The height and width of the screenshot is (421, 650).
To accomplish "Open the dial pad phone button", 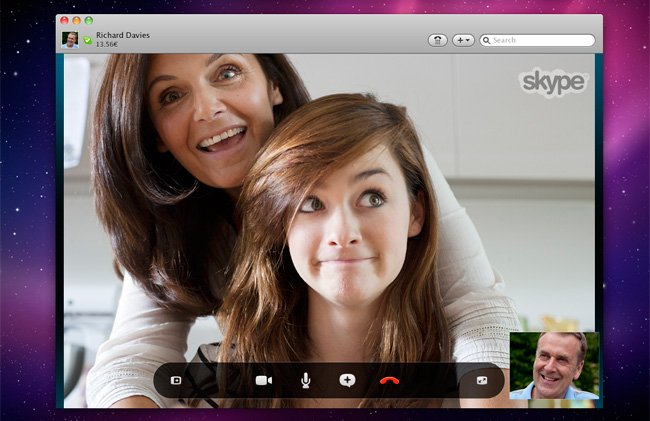I will click(438, 40).
